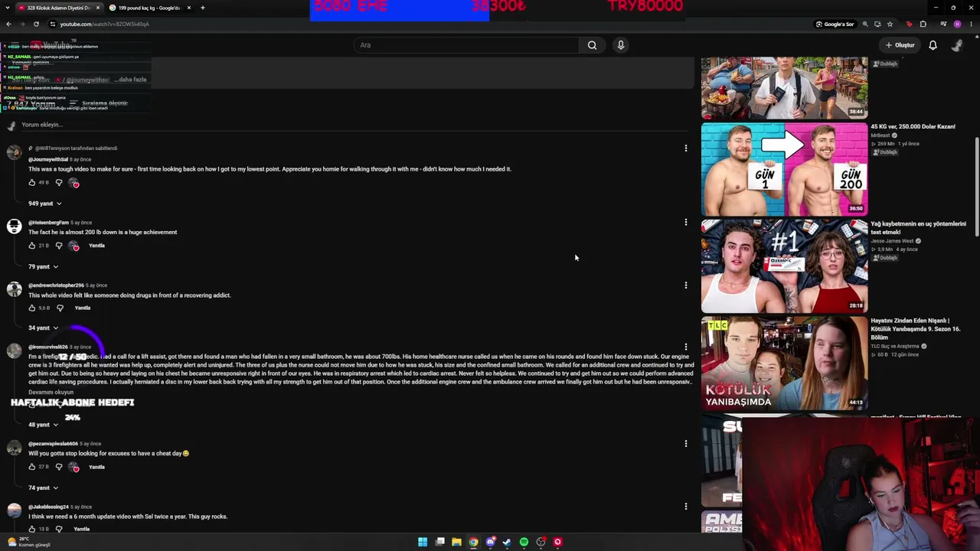Open Discord from the taskbar
Viewport: 980px width, 551px height.
(x=490, y=542)
